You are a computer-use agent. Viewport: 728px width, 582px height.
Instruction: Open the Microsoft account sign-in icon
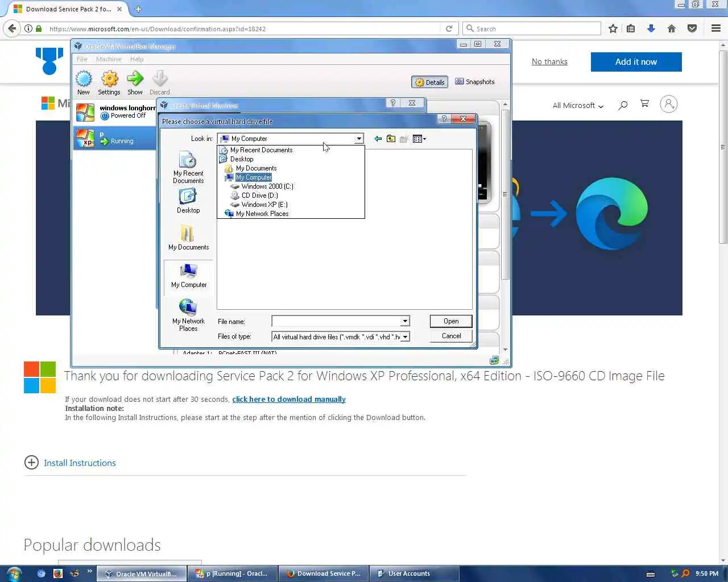click(x=669, y=104)
